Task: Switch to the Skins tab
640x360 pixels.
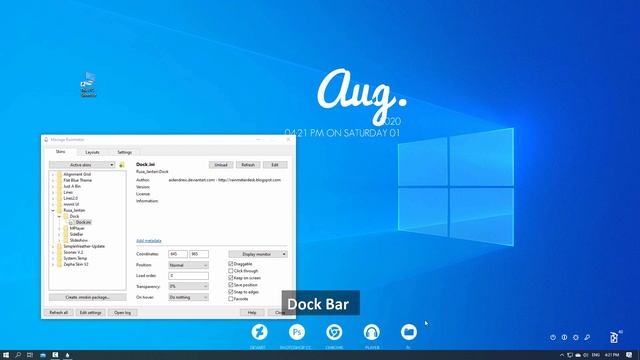Action: click(x=60, y=152)
